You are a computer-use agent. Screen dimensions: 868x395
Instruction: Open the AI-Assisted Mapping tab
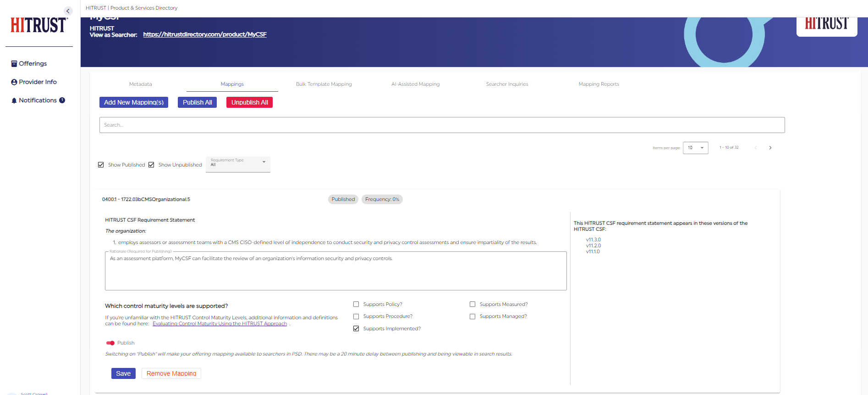tap(416, 84)
